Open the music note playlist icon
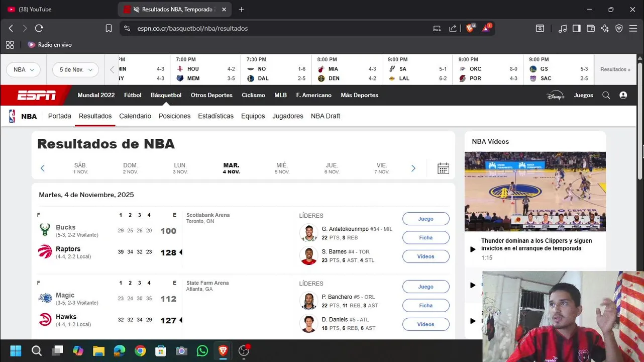 click(x=563, y=29)
